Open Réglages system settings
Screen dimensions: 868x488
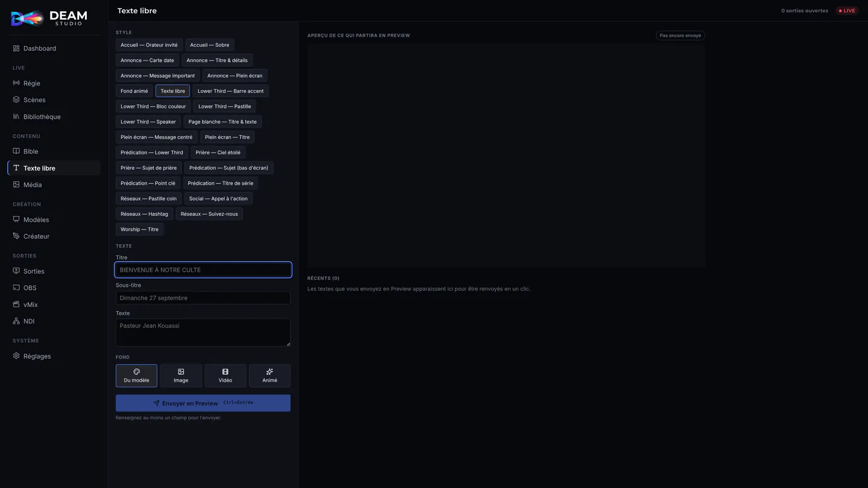coord(54,356)
